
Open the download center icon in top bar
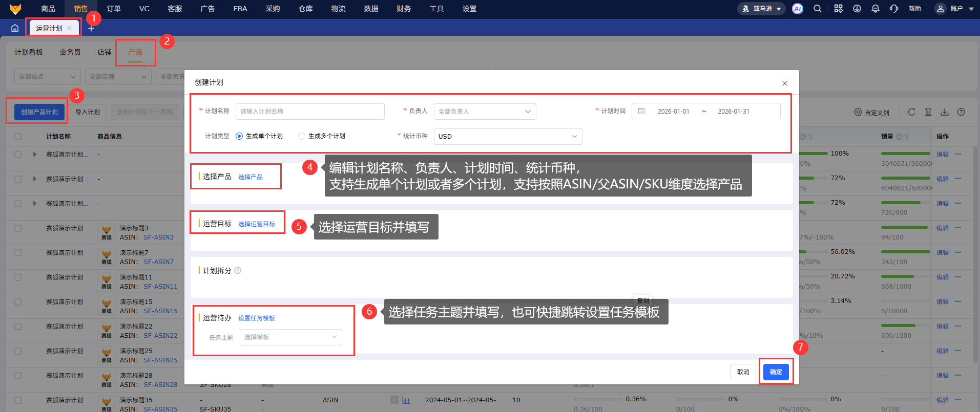click(x=857, y=9)
